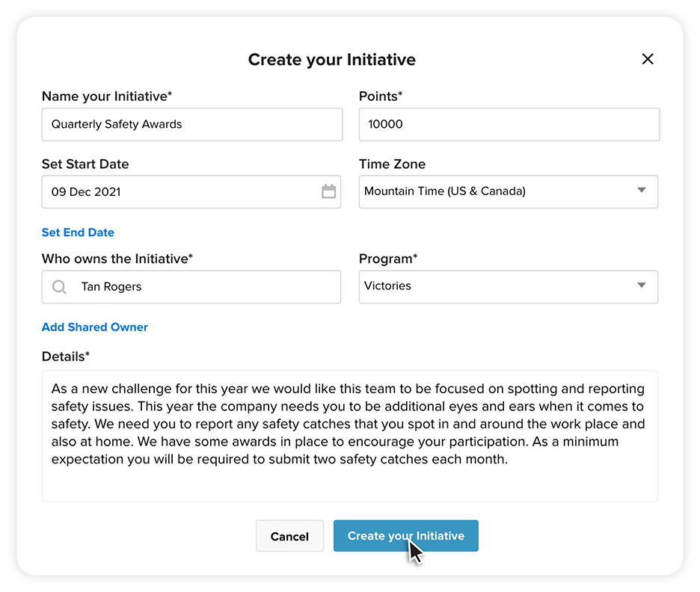Open the Victories program combo box
The height and width of the screenshot is (592, 700).
click(x=509, y=287)
